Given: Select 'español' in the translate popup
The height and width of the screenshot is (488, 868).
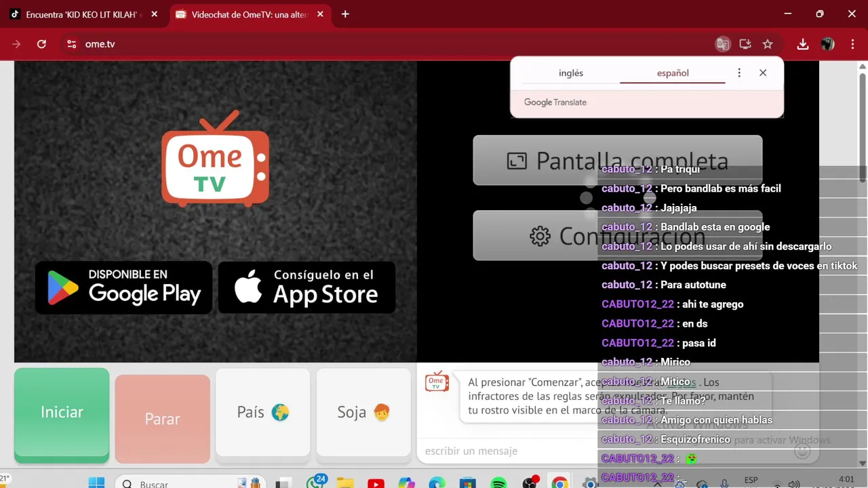Looking at the screenshot, I should point(673,73).
